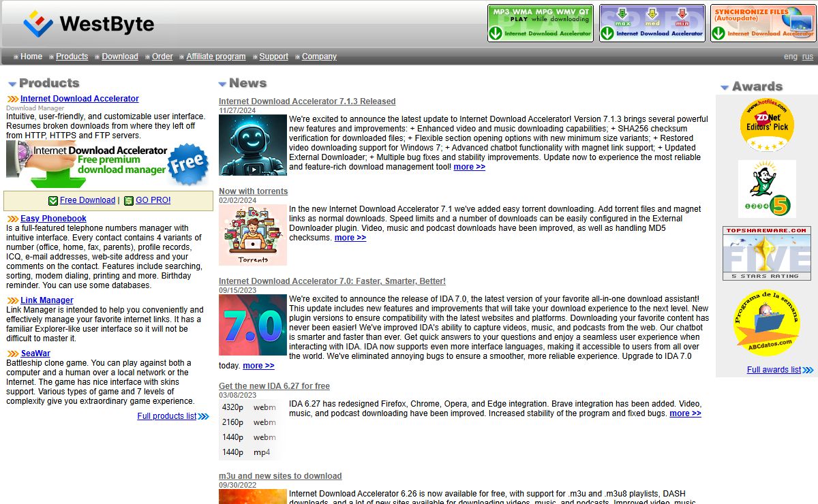The image size is (818, 504).
Task: Open the Easy Phonebook product link
Action: [53, 219]
